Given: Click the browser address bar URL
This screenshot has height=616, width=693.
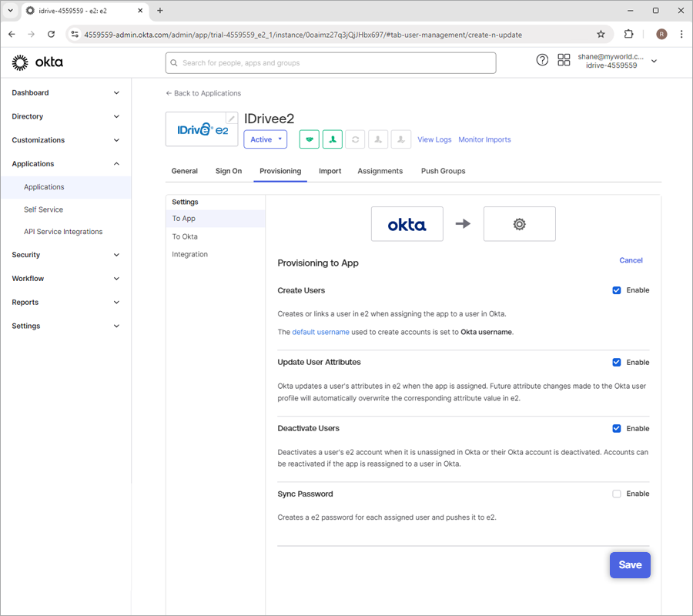Looking at the screenshot, I should point(303,35).
